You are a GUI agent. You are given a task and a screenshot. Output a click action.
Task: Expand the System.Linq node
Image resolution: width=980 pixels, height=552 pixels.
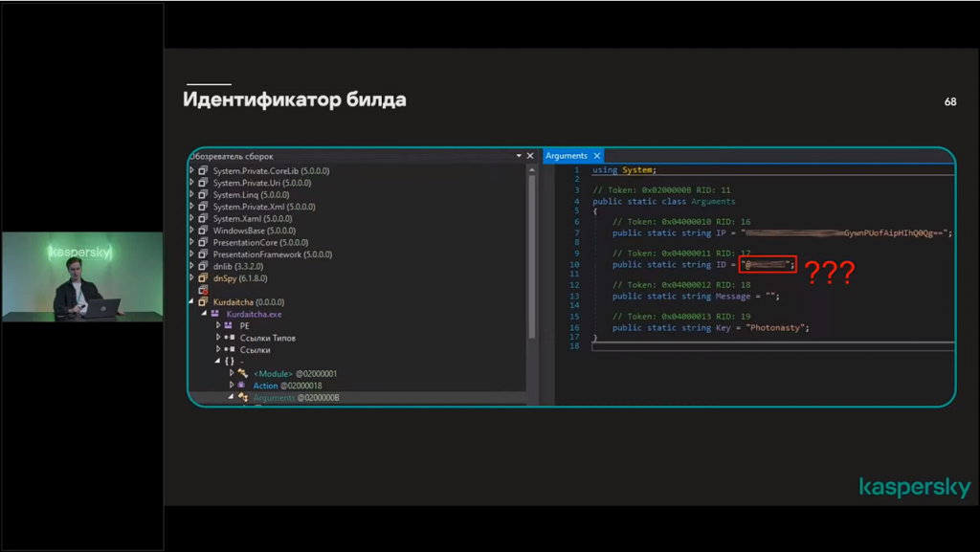pos(191,194)
